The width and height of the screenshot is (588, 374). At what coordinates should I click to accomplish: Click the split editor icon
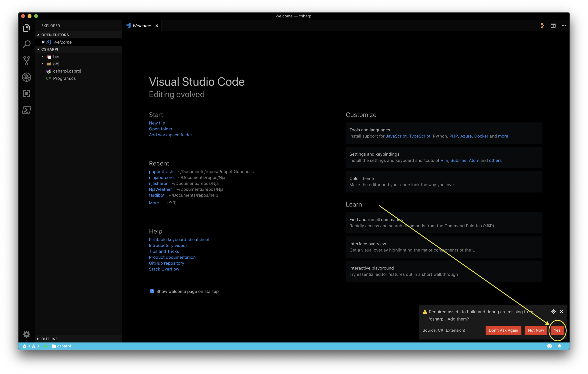coord(553,26)
